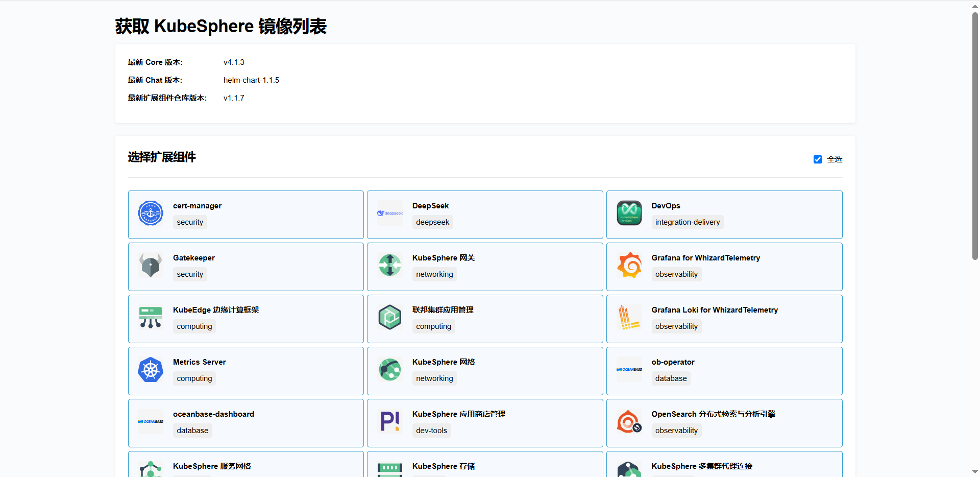Click the Metrics Server Kubernetes icon
The width and height of the screenshot is (980, 477).
[x=151, y=370]
